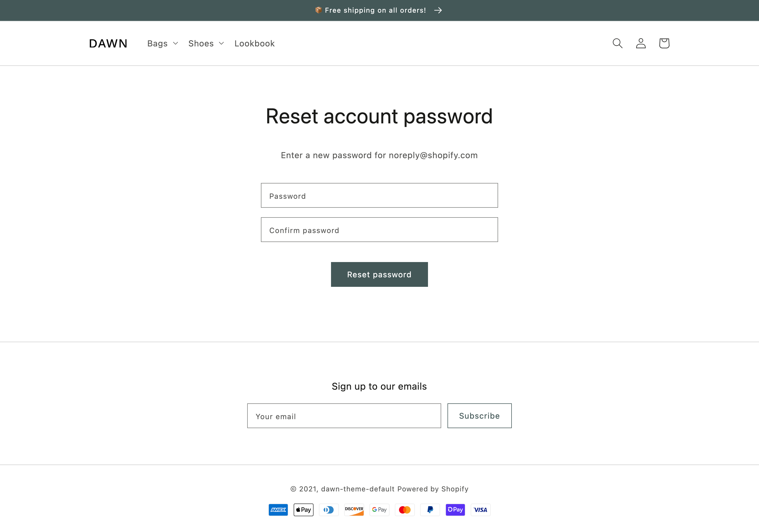The image size is (759, 532).
Task: Open the shopping cart icon
Action: (x=664, y=43)
